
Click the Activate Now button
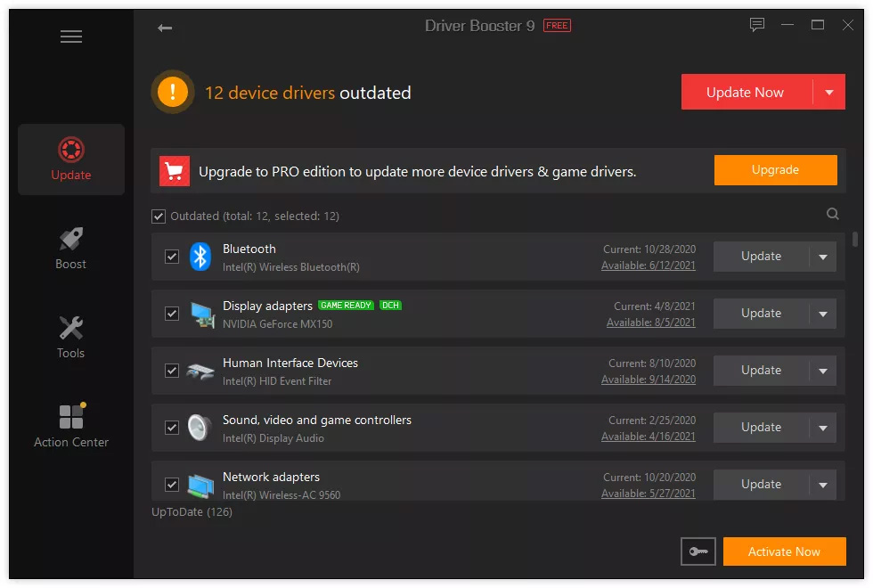(785, 551)
